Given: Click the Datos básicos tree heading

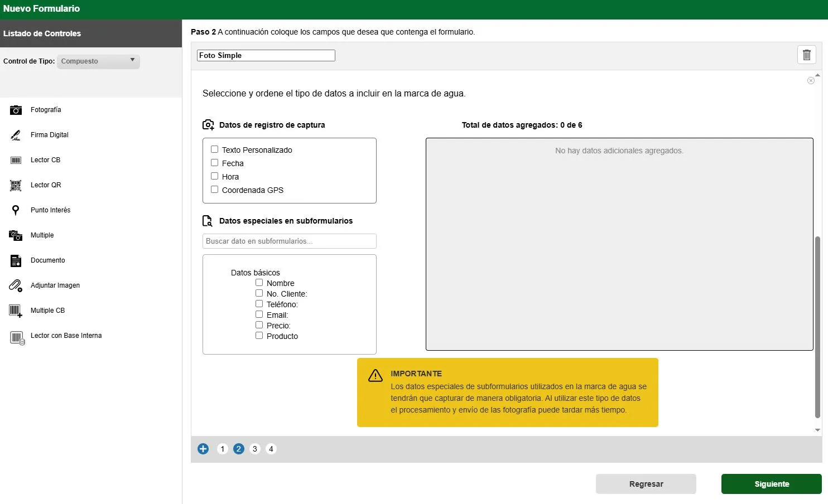Looking at the screenshot, I should click(x=256, y=273).
